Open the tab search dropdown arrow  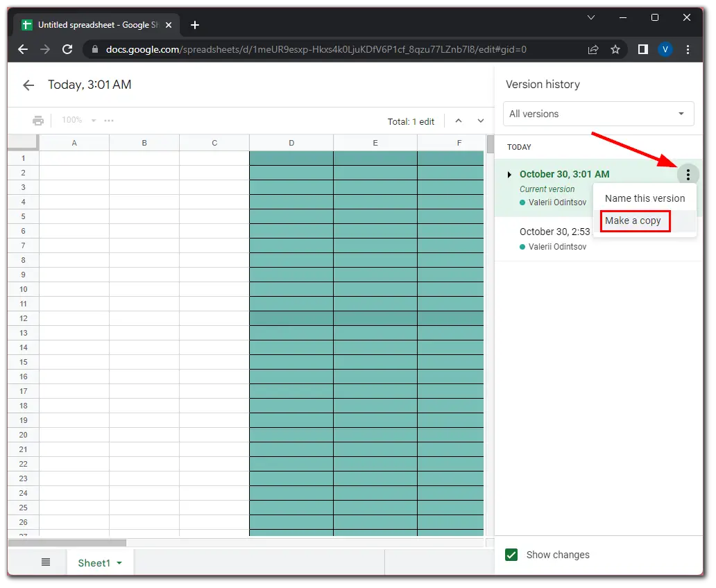[591, 17]
